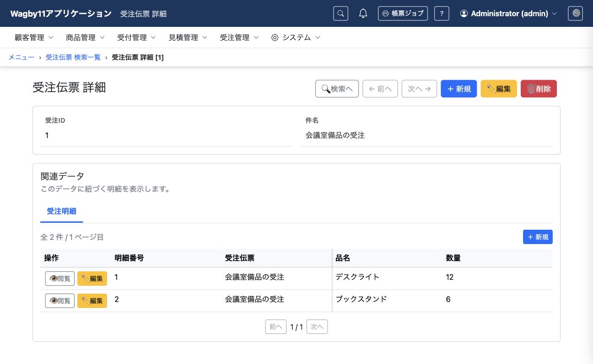
Task: Open the search magnifier icon in header
Action: 341,13
